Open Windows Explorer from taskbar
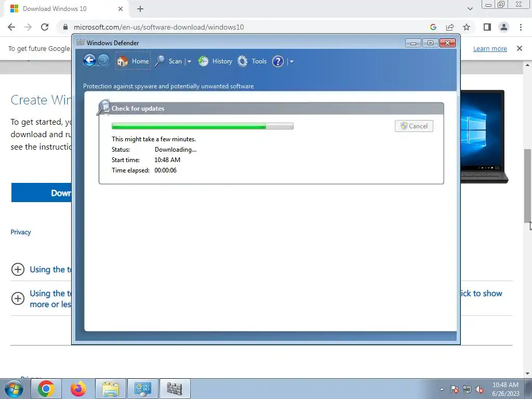The width and height of the screenshot is (532, 399). click(x=111, y=389)
